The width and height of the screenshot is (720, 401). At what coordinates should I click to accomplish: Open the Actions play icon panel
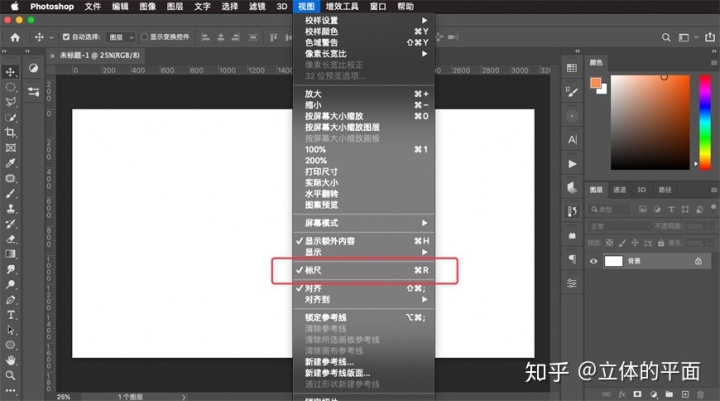[572, 164]
